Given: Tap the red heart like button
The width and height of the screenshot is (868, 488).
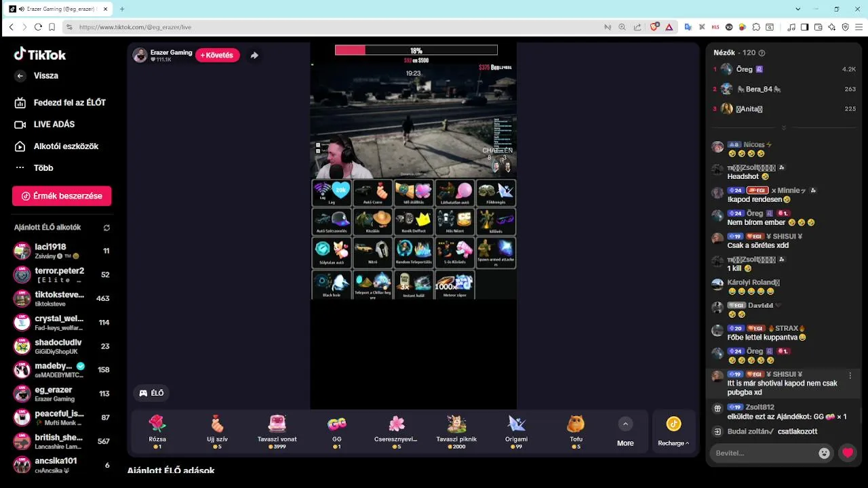Looking at the screenshot, I should pyautogui.click(x=848, y=453).
